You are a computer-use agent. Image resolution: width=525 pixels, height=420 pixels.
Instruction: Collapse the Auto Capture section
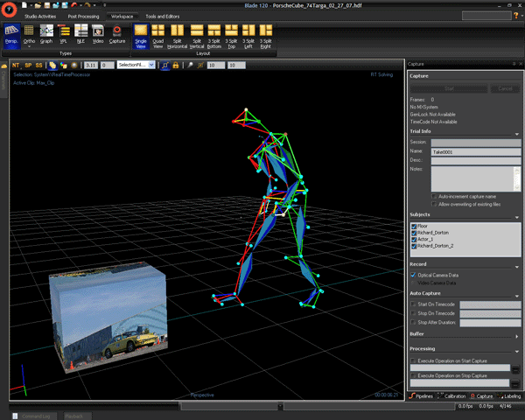click(517, 296)
